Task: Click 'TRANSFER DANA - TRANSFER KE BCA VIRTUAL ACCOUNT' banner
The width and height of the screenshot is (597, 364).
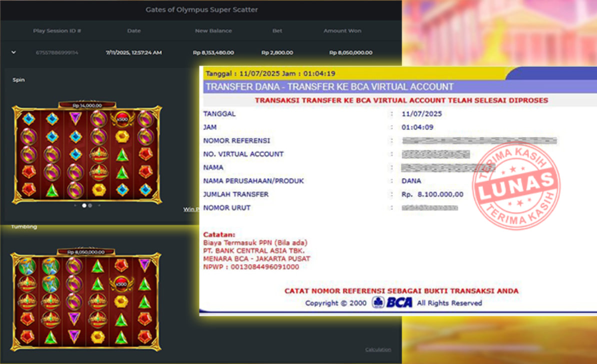Action: click(329, 87)
